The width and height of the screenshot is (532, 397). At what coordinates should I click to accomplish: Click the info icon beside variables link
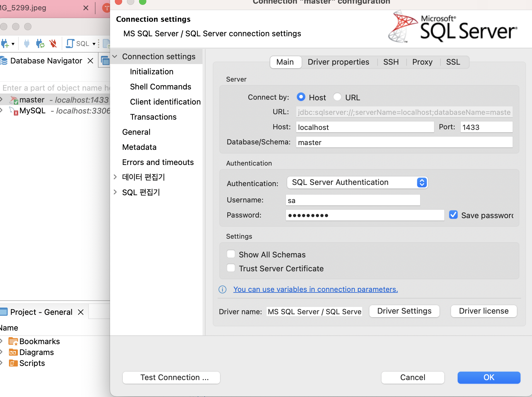pyautogui.click(x=222, y=289)
